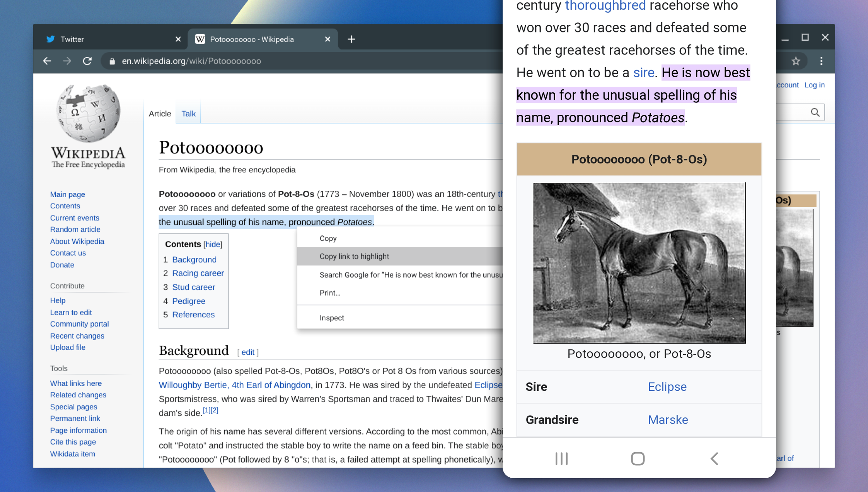Screen dimensions: 868x492
Task: Click the Wikipedia search magnifier icon
Action: point(815,112)
